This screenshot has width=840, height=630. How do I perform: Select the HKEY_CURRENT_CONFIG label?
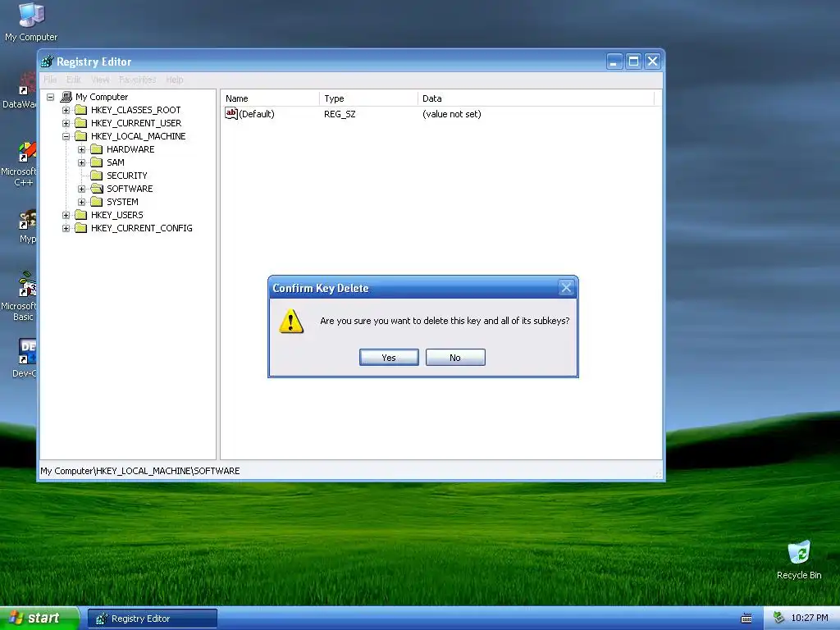141,228
